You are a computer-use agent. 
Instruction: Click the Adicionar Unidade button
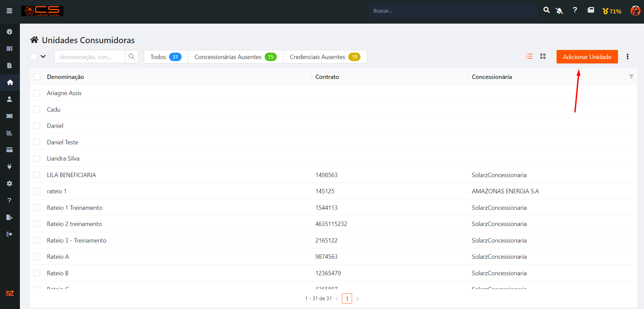(587, 57)
